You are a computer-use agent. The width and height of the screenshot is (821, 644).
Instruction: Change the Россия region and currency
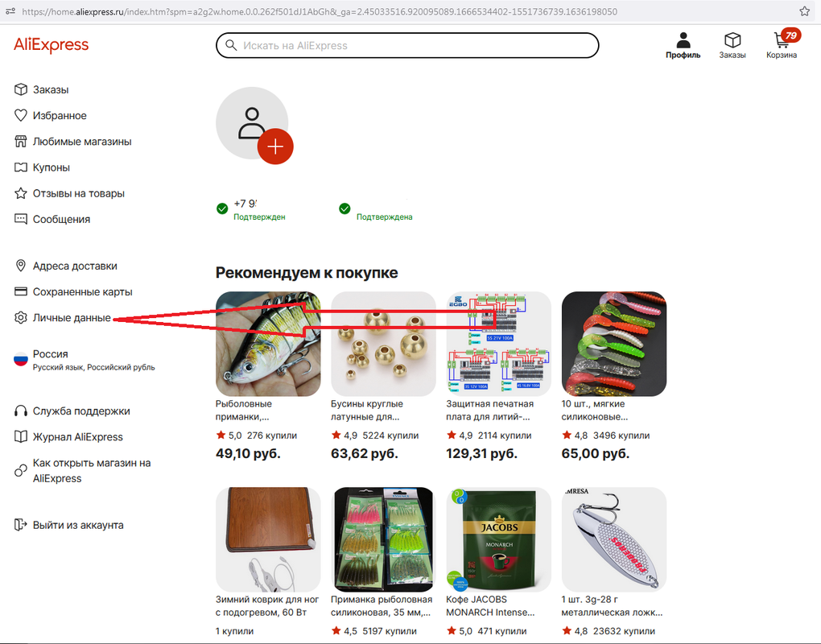coord(85,360)
